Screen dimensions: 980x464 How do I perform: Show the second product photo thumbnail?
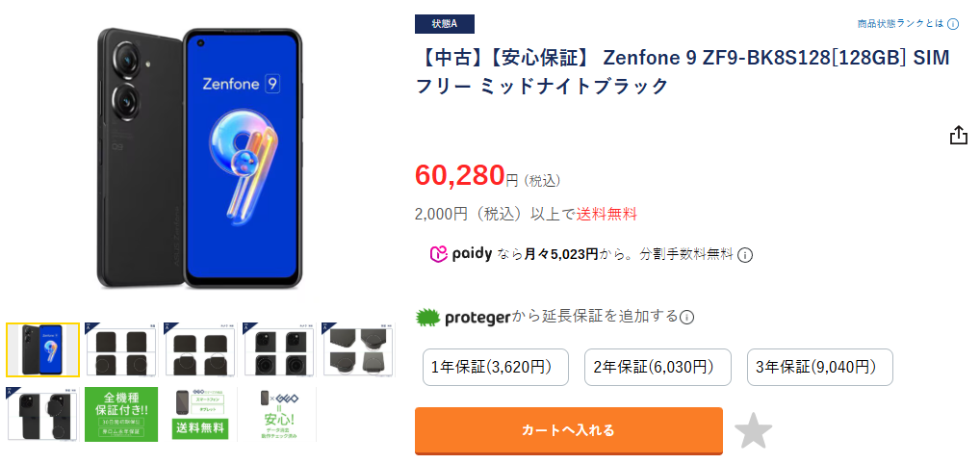[x=121, y=350]
